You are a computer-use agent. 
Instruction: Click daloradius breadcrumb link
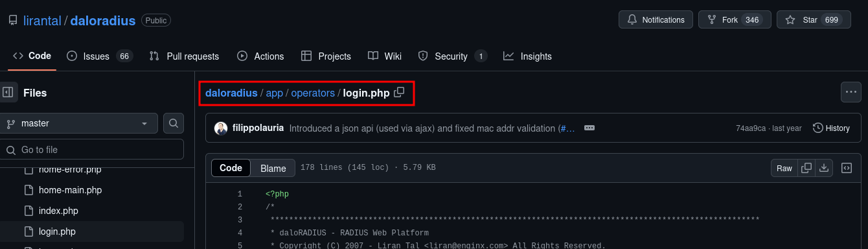point(231,93)
